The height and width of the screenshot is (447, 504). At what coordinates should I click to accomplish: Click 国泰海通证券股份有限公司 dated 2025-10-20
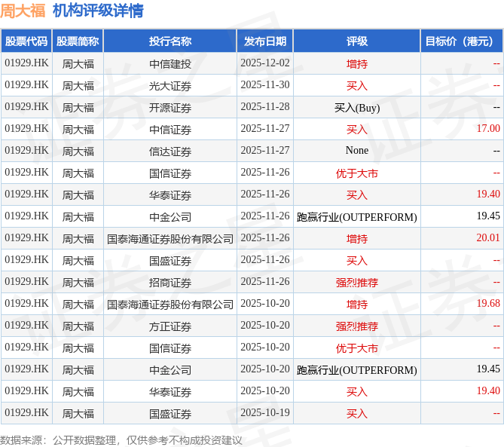click(170, 305)
